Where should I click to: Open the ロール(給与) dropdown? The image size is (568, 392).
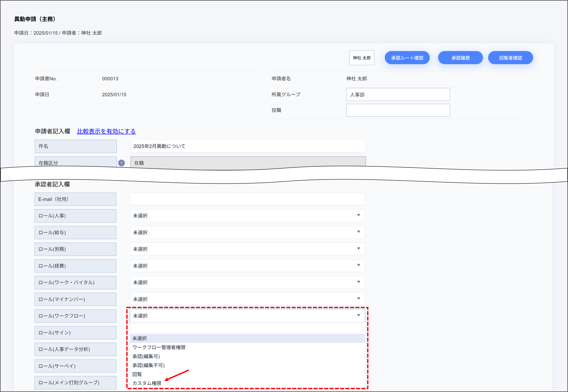pyautogui.click(x=247, y=232)
